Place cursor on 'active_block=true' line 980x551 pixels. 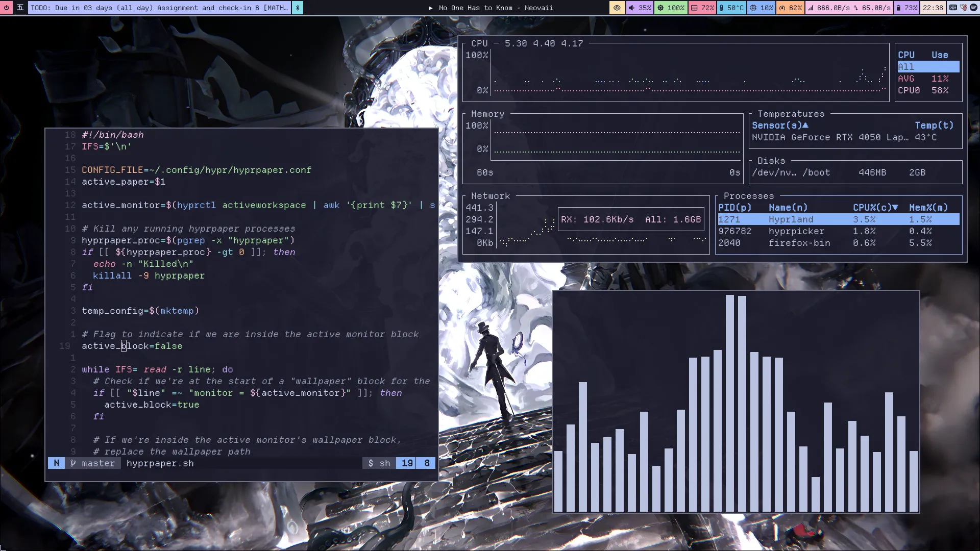[x=152, y=405]
